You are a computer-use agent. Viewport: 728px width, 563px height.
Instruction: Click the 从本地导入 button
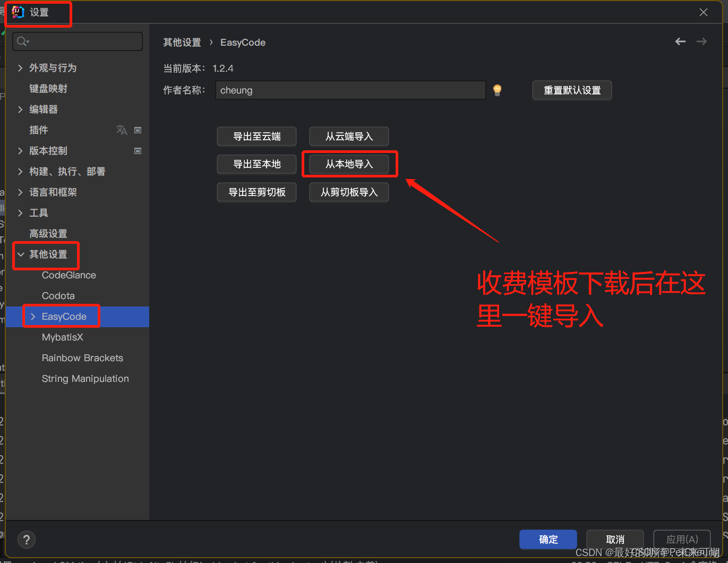click(349, 164)
